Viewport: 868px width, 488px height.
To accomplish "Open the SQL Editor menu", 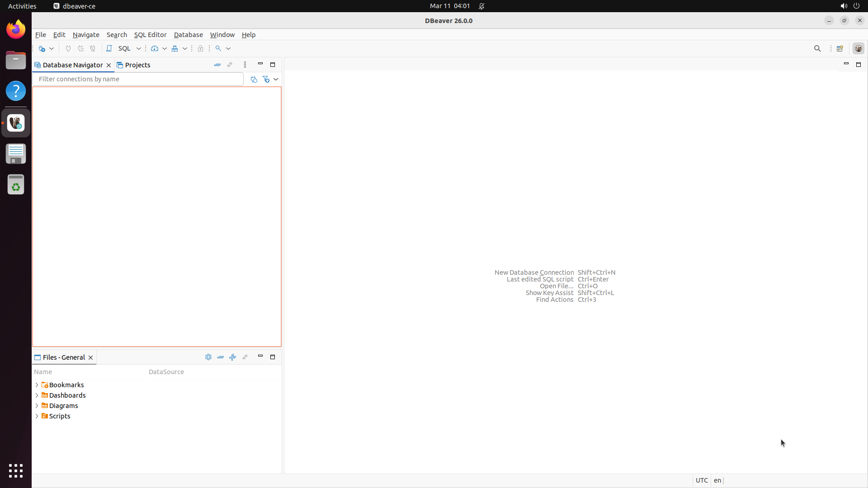I will [x=150, y=35].
